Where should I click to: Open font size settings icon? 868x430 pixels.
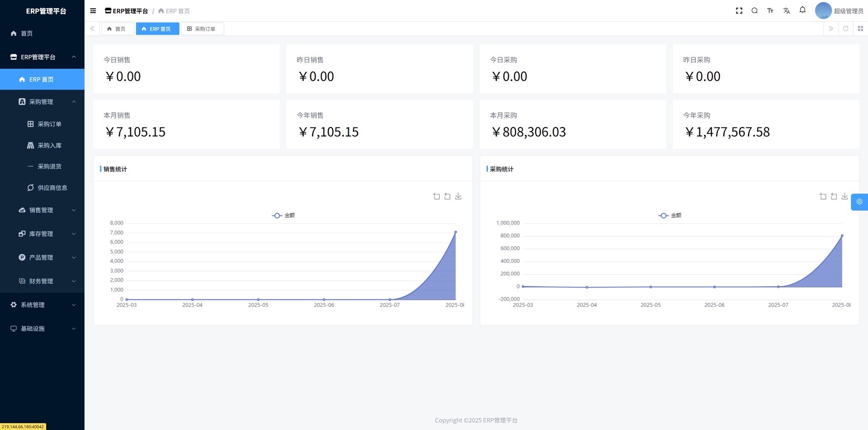click(x=770, y=11)
